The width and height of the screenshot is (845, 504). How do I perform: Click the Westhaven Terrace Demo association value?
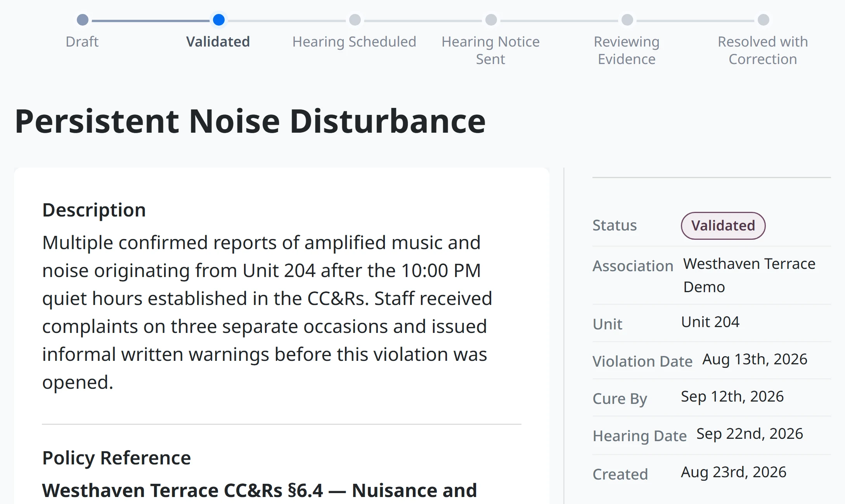click(749, 275)
